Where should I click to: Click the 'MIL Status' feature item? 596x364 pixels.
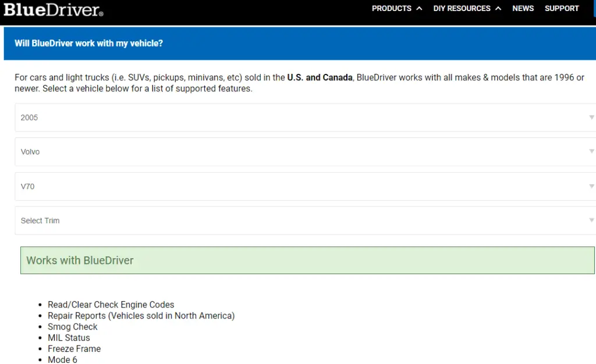(69, 338)
